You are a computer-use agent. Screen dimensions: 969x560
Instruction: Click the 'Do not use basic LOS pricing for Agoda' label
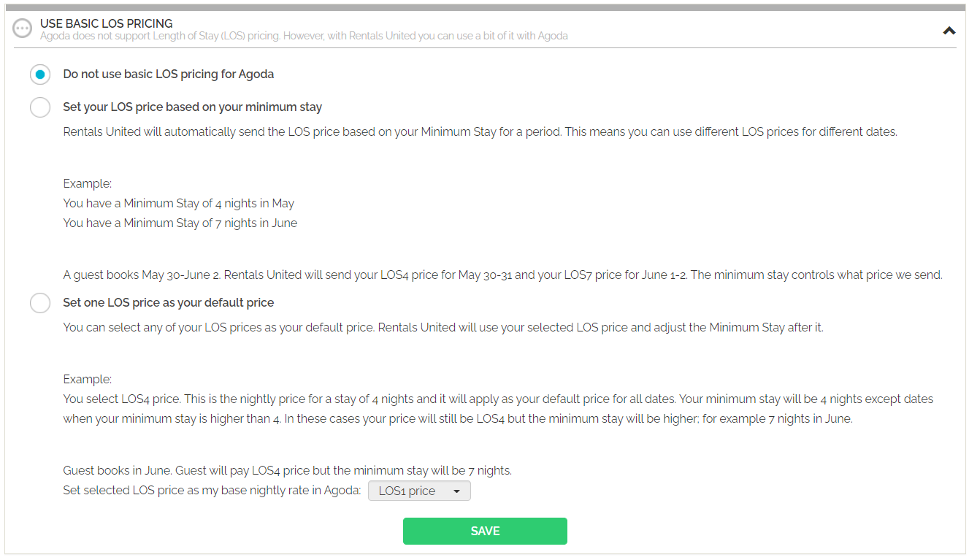169,74
